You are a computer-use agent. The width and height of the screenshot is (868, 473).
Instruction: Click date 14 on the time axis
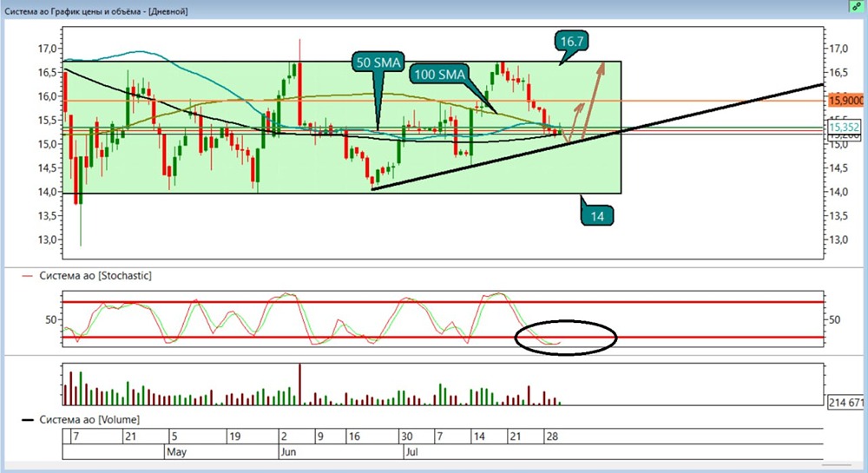point(479,437)
